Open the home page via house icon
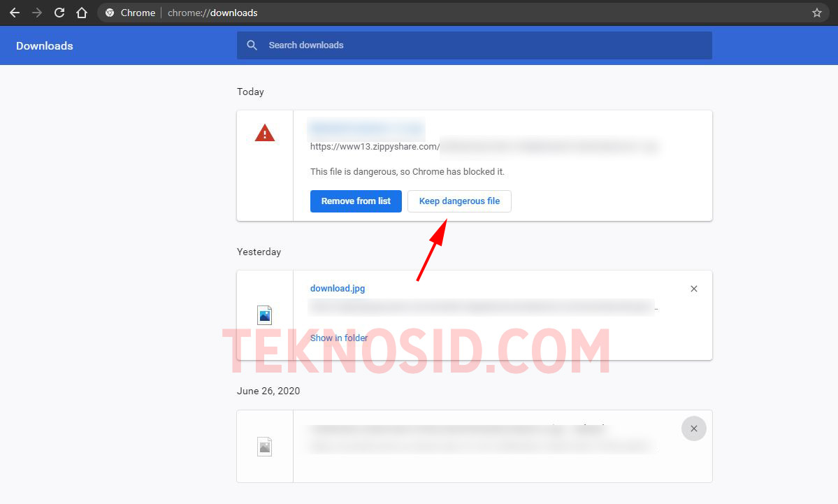838x504 pixels. point(81,13)
